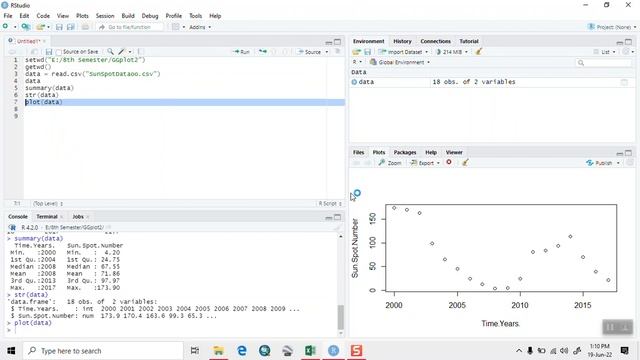Minimize the Environment pane
Viewport: 640px width, 360px height.
620,42
